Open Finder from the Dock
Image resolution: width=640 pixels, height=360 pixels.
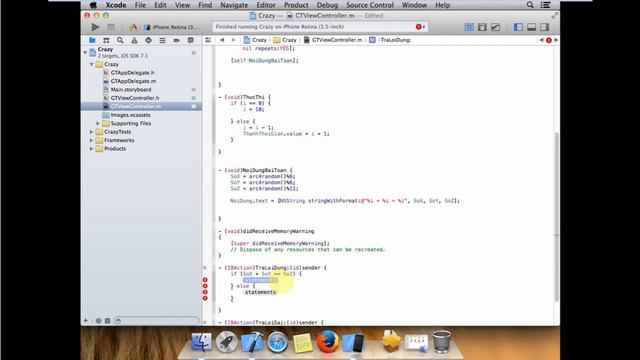(x=201, y=342)
